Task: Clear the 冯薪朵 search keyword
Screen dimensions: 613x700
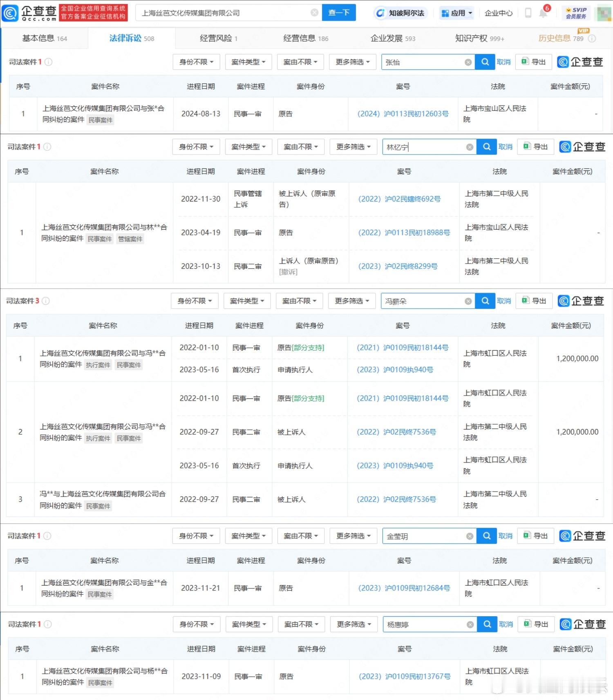Action: (x=468, y=301)
